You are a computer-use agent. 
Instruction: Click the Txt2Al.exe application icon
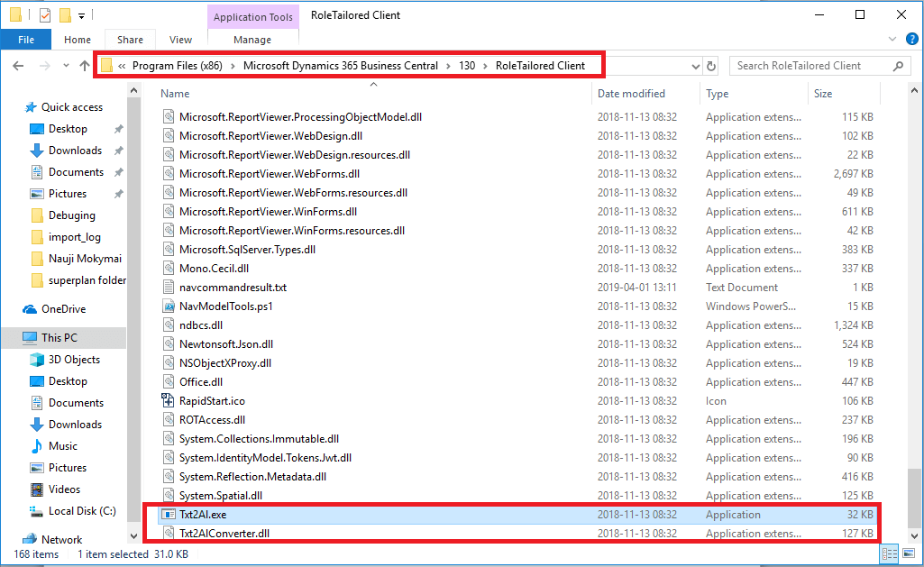coord(169,515)
